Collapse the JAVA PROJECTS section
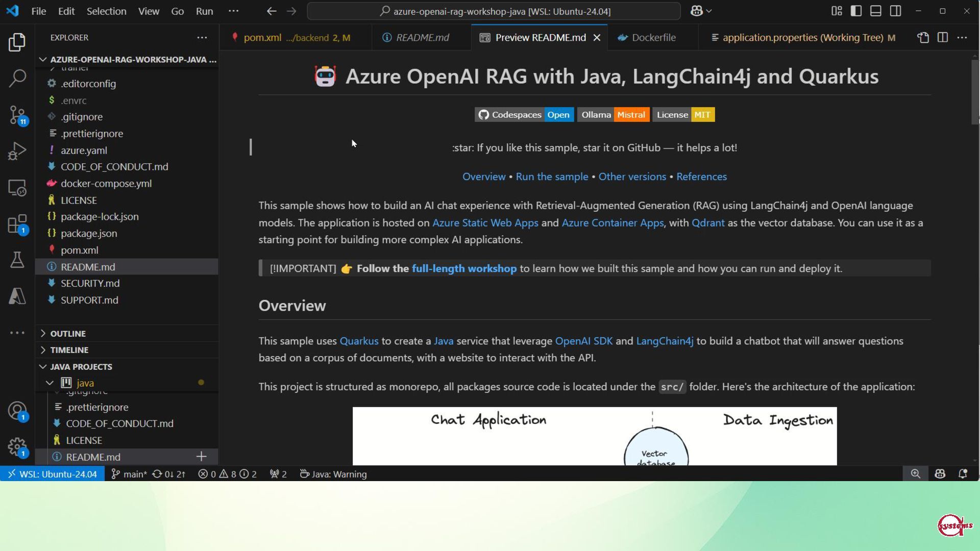980x551 pixels. 127,366
